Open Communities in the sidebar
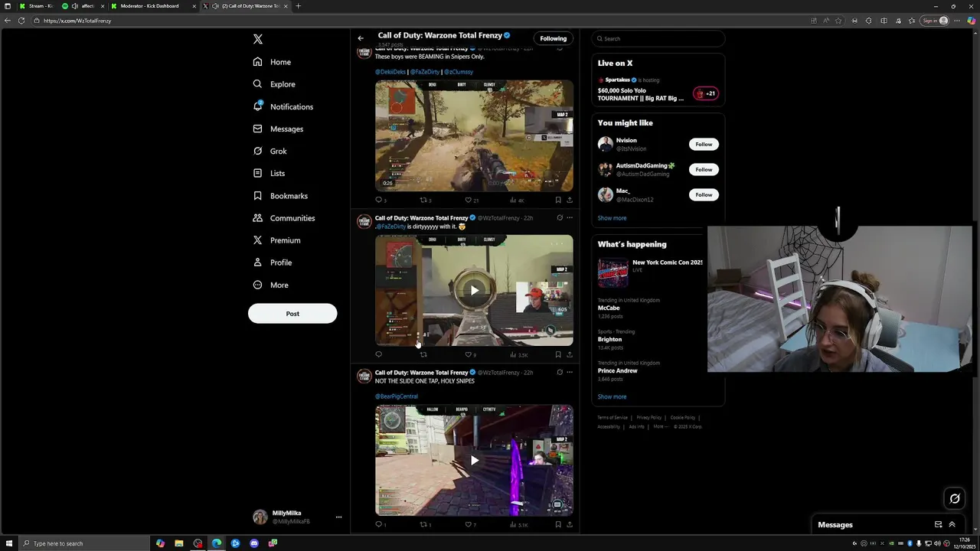This screenshot has width=980, height=551. [x=284, y=218]
